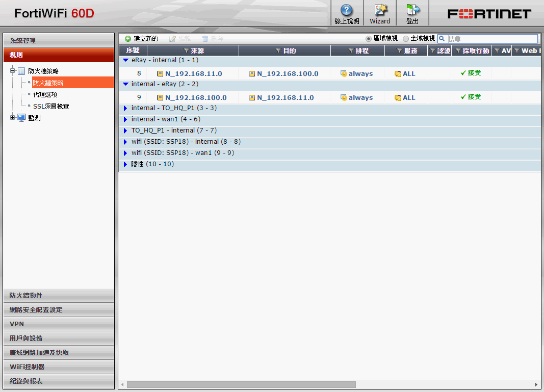Select the 全域檢視 radio button
This screenshot has width=544, height=392.
click(405, 39)
